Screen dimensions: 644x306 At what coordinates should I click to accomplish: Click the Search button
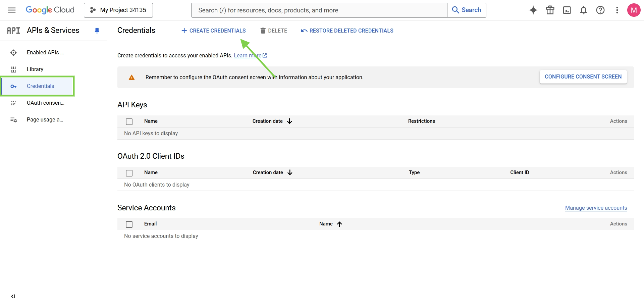pos(467,10)
